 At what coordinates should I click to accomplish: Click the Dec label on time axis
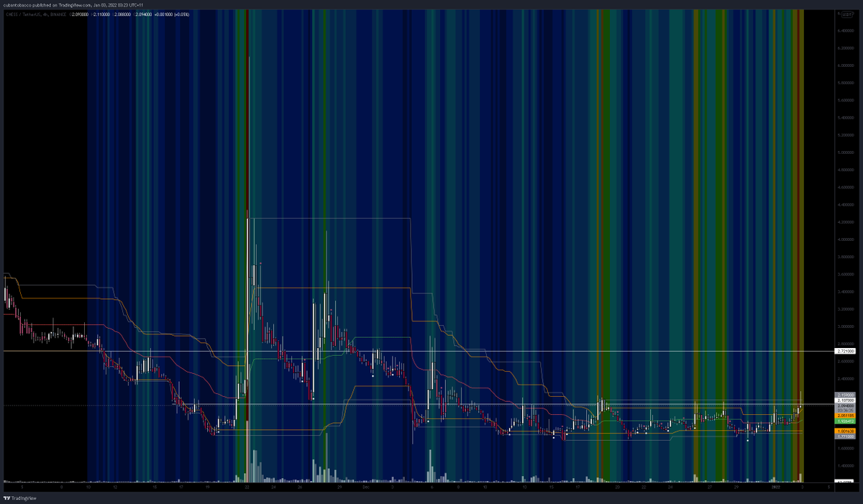(x=365, y=487)
